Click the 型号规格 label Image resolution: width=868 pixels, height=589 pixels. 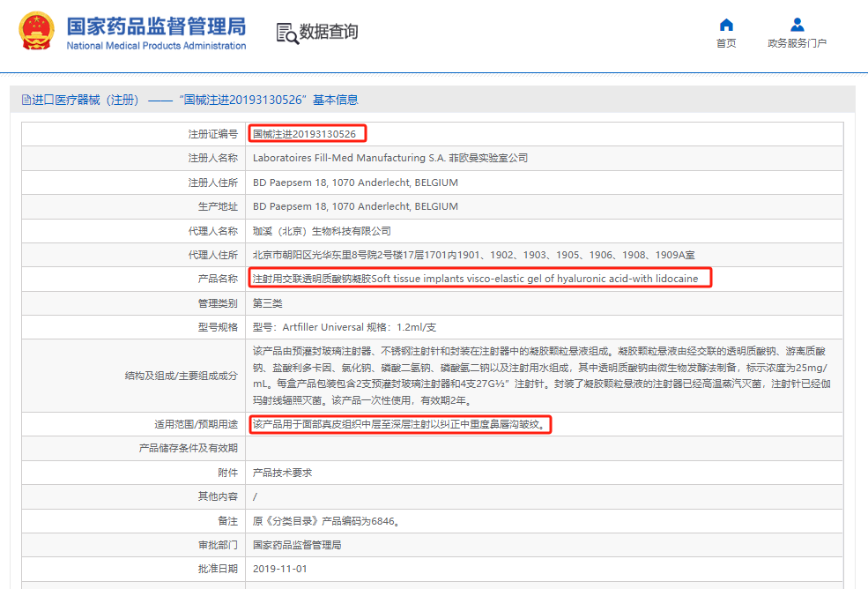coord(219,327)
